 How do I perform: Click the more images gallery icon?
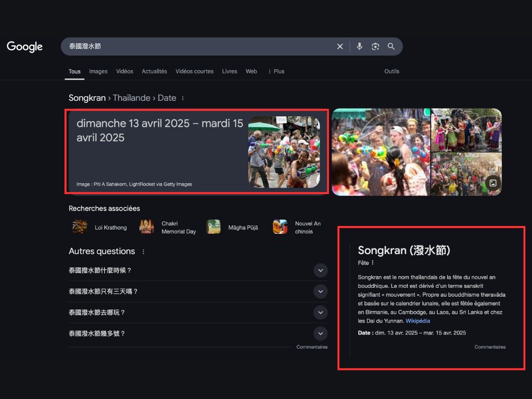[493, 183]
